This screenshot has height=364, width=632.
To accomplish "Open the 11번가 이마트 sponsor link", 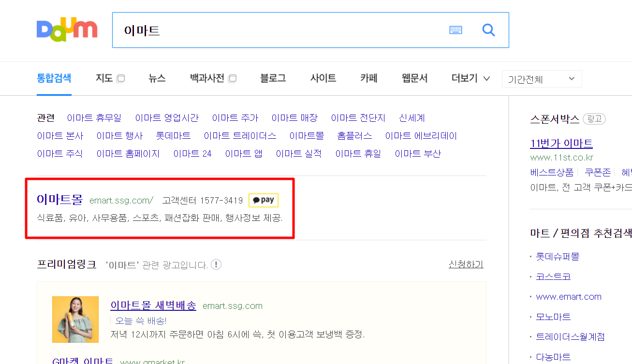I will [x=561, y=144].
